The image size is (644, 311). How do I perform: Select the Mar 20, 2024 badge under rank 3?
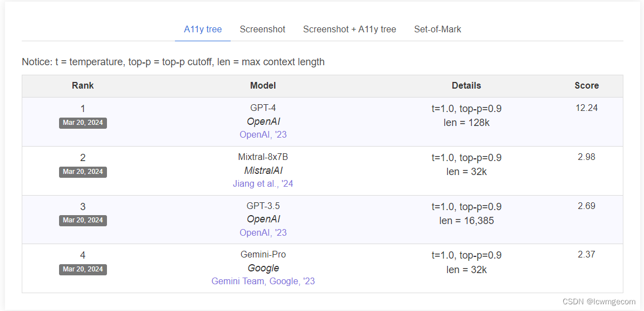coord(83,221)
